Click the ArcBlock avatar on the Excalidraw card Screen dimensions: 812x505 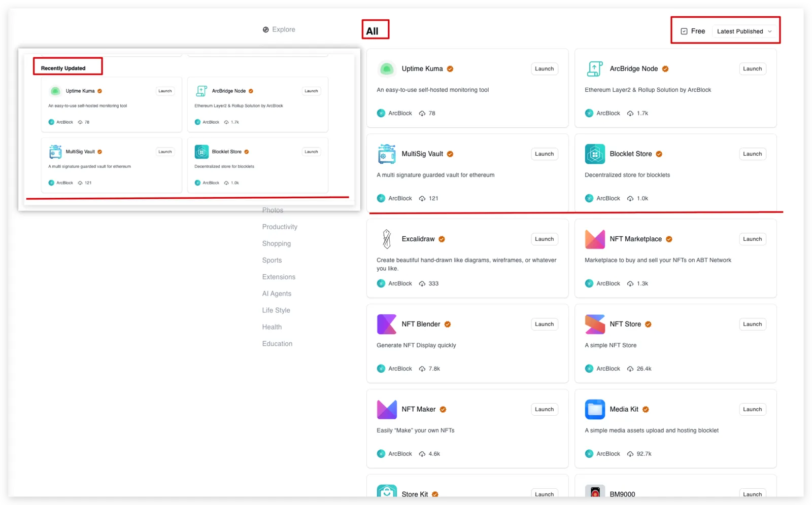pos(381,283)
